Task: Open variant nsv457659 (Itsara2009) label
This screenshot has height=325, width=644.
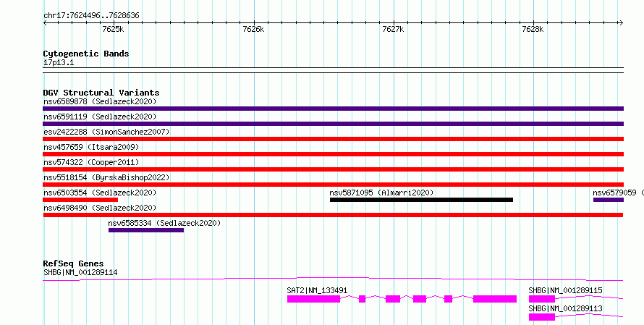Action: 91,147
